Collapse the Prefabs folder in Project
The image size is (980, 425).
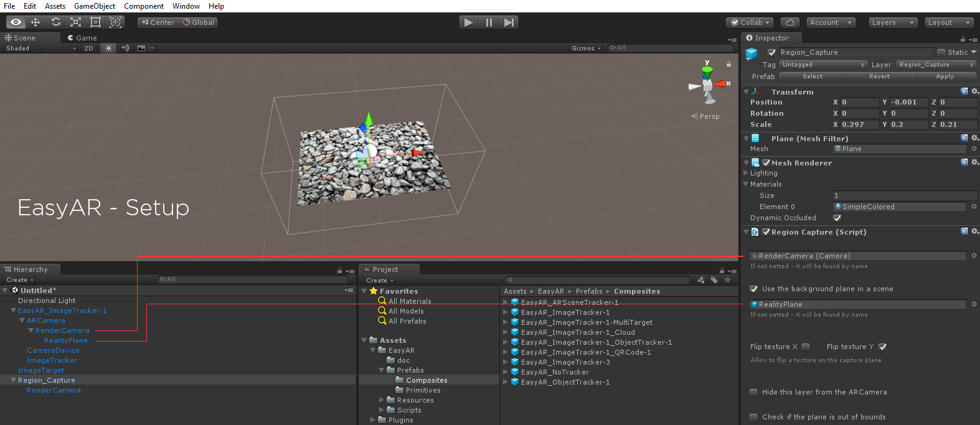[x=381, y=370]
